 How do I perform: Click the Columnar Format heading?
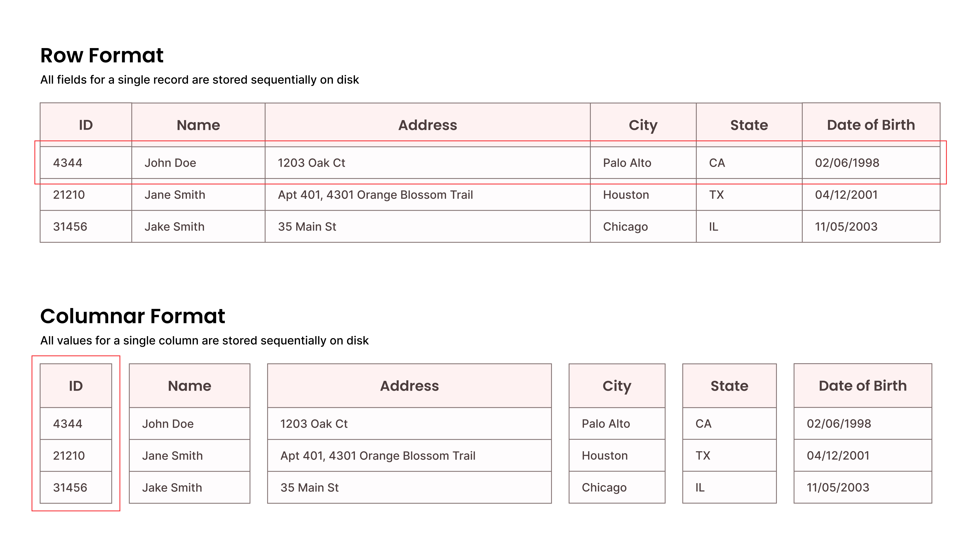point(132,316)
